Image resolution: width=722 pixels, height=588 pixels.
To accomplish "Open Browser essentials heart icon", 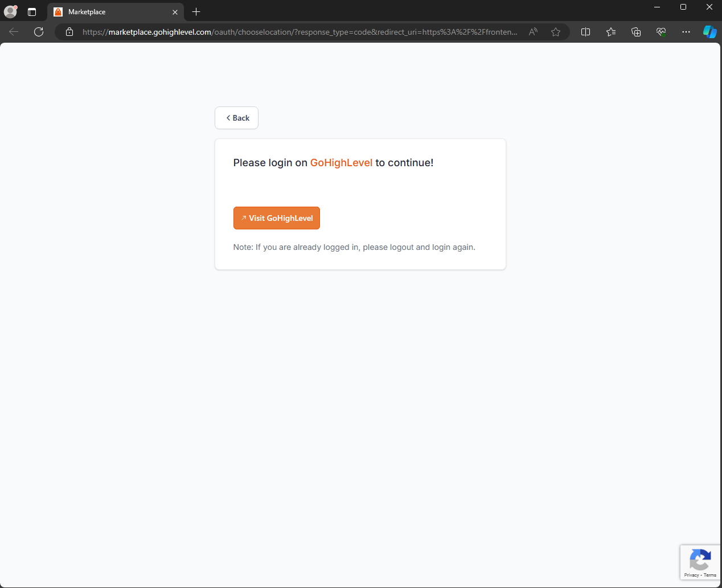I will (661, 32).
